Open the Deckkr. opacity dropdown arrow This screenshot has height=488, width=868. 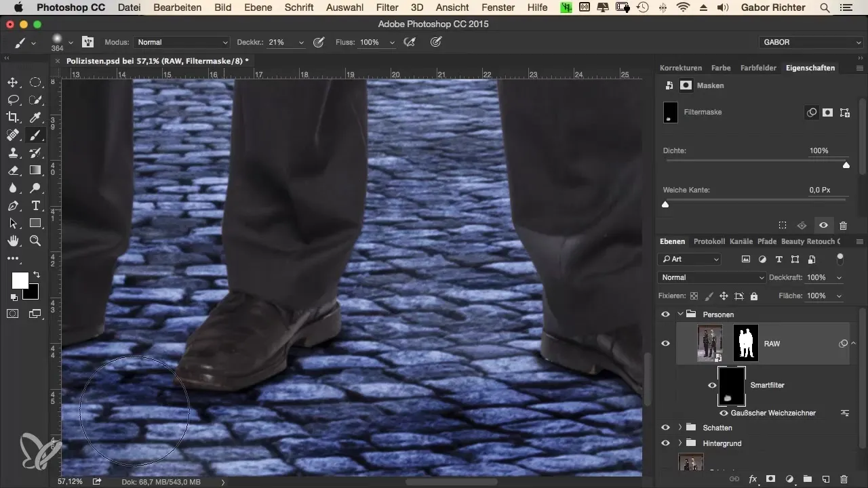pyautogui.click(x=301, y=42)
